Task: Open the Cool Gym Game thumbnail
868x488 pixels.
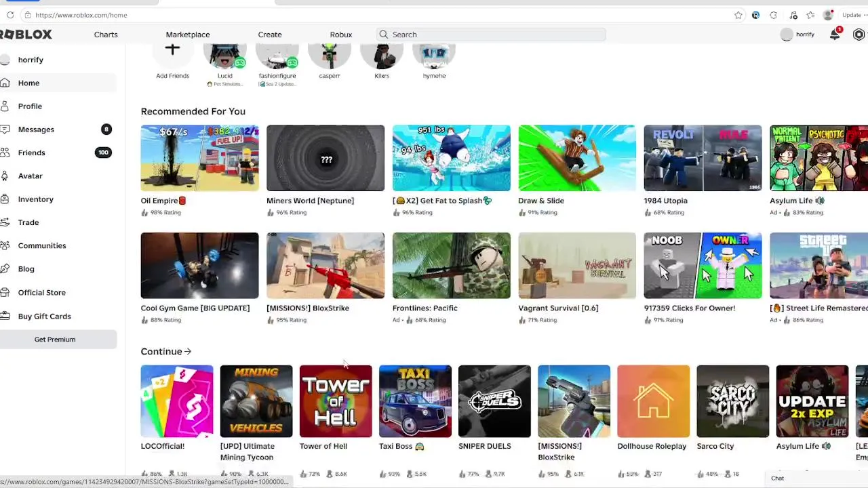Action: tap(199, 266)
